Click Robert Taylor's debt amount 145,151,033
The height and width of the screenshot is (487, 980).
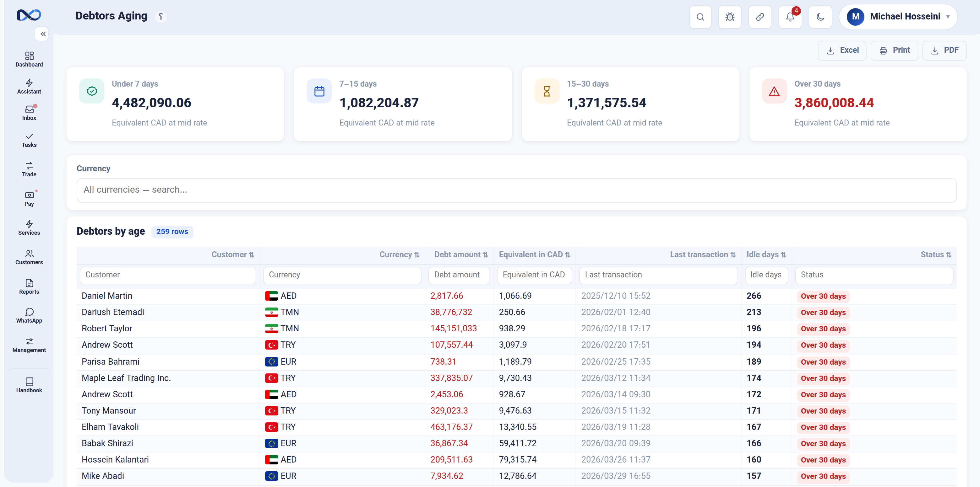(454, 329)
